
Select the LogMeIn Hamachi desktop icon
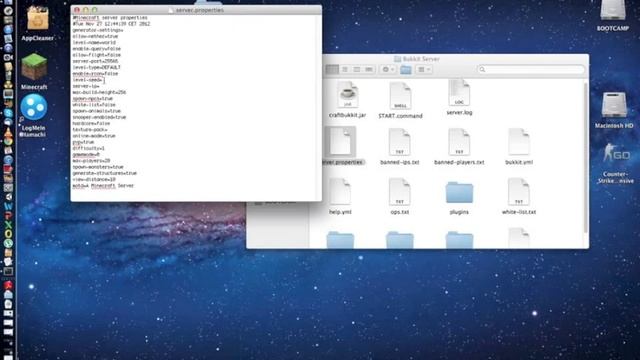pyautogui.click(x=33, y=116)
